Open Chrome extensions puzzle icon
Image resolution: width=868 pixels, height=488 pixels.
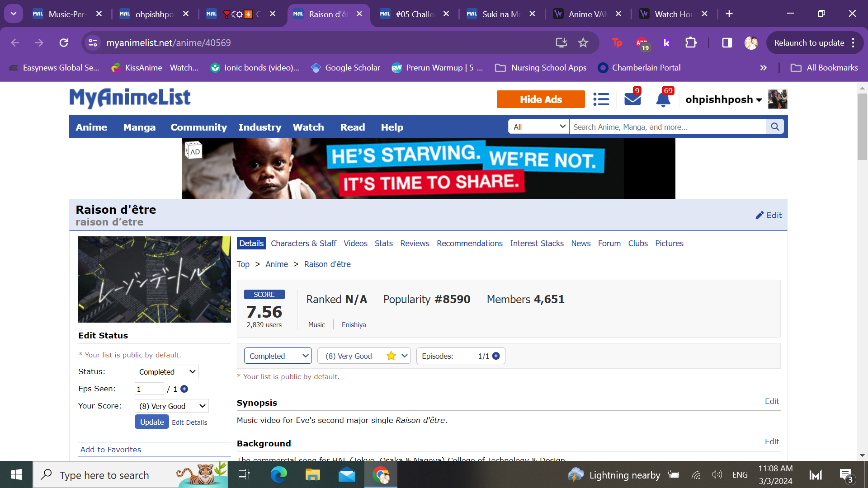click(691, 43)
